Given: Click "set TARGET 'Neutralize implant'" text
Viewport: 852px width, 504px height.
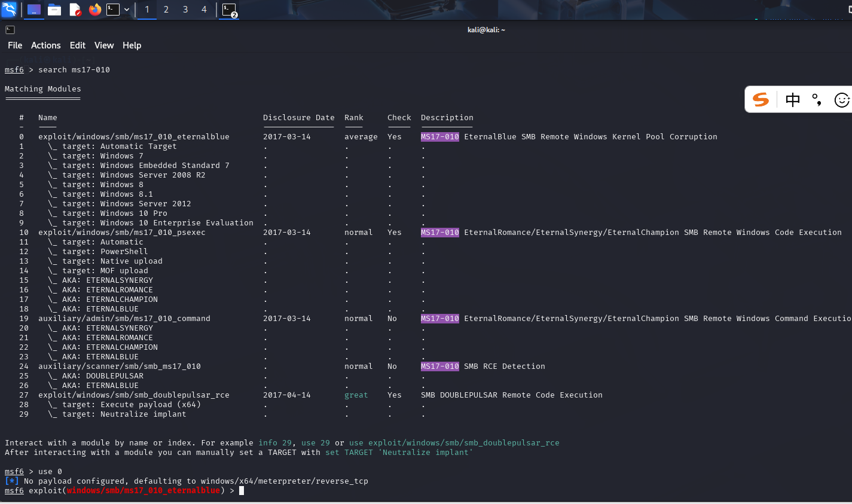Looking at the screenshot, I should click(399, 453).
